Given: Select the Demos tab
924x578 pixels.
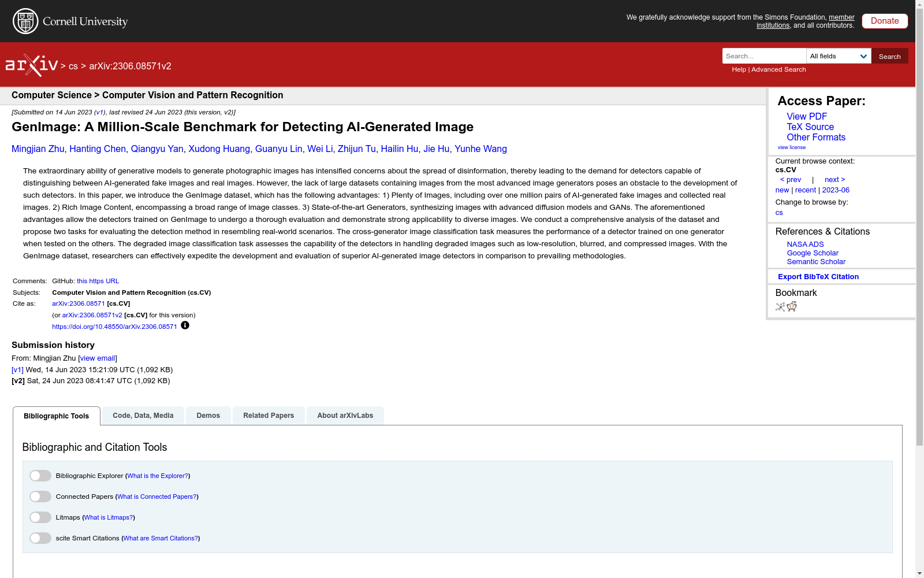Looking at the screenshot, I should click(208, 415).
